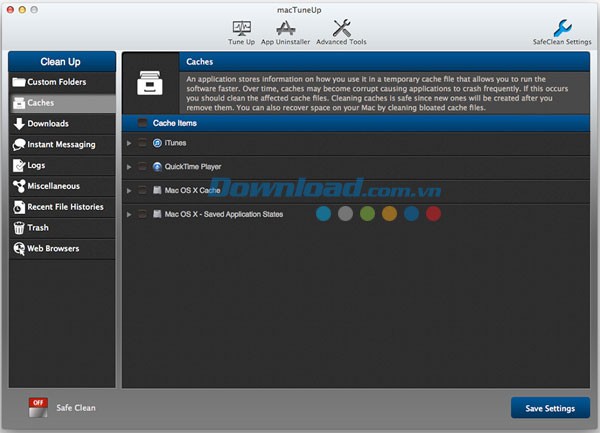Click the Downloads arrow icon in sidebar
The width and height of the screenshot is (600, 433).
19,124
